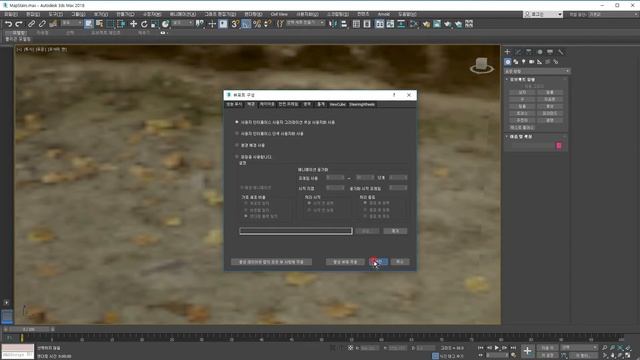Open Select by Name tool

tap(99, 24)
